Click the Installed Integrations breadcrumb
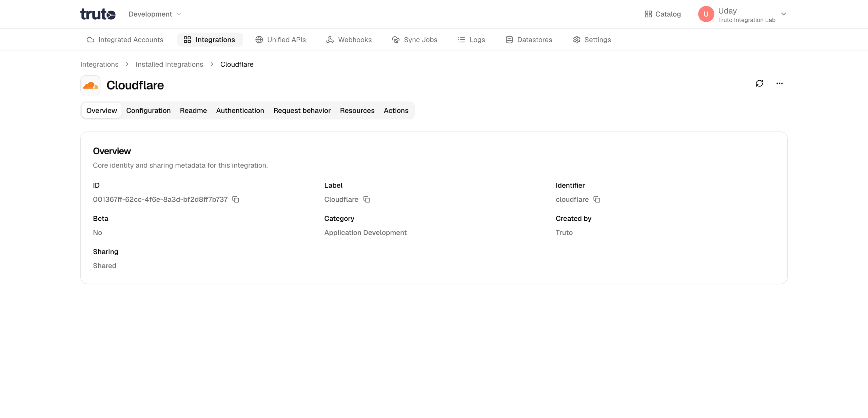 click(x=169, y=64)
